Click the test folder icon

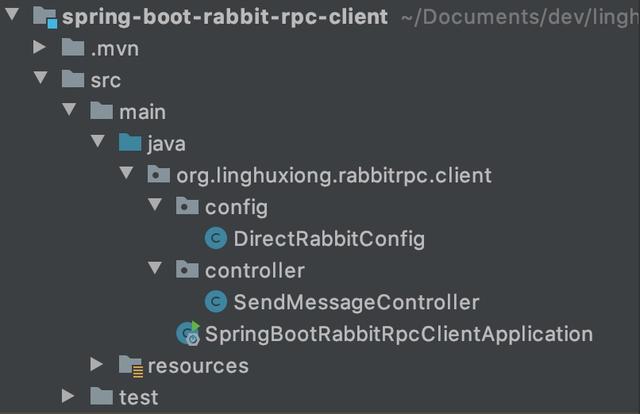point(102,396)
